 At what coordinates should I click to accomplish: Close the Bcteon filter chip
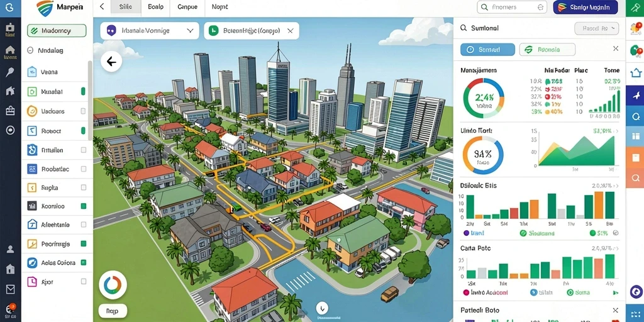click(291, 30)
